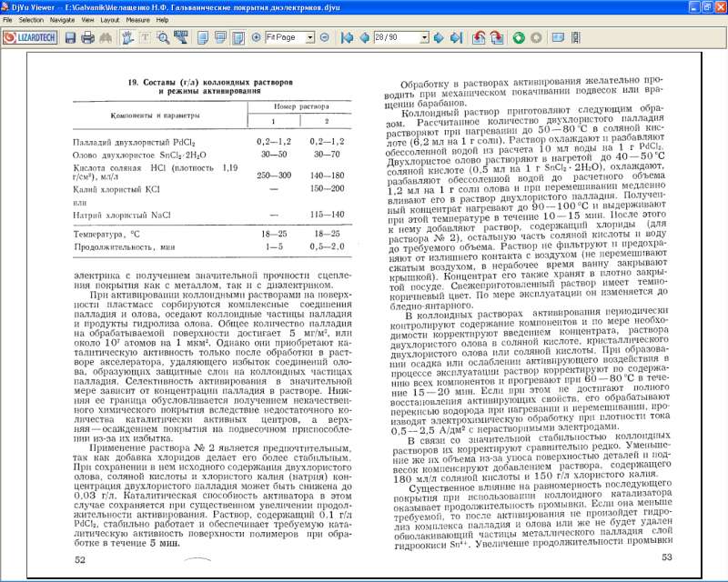Switch to side-by-side page layout

(x=237, y=37)
